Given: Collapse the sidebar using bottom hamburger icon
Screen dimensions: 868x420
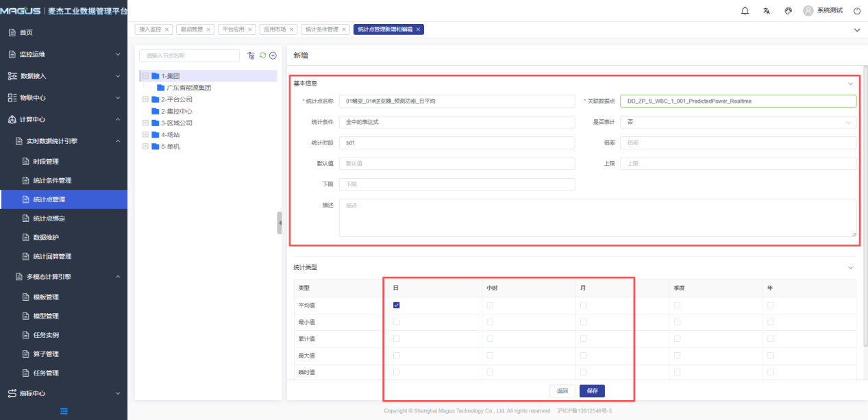Looking at the screenshot, I should point(64,411).
